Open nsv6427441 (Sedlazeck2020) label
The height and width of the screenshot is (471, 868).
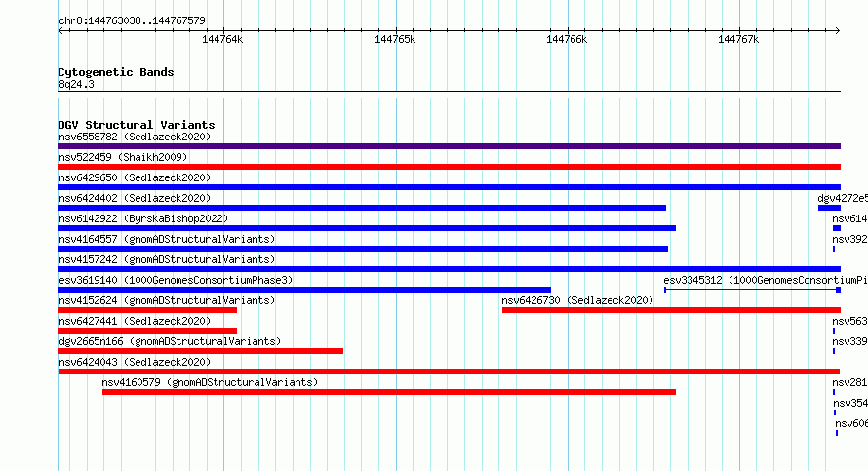coord(135,321)
